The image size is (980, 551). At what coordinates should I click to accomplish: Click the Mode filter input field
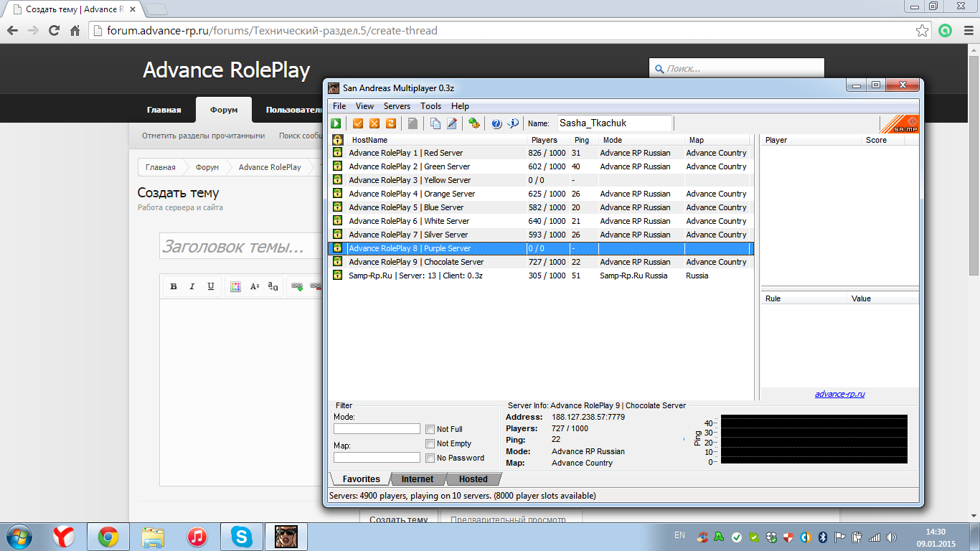coord(377,428)
